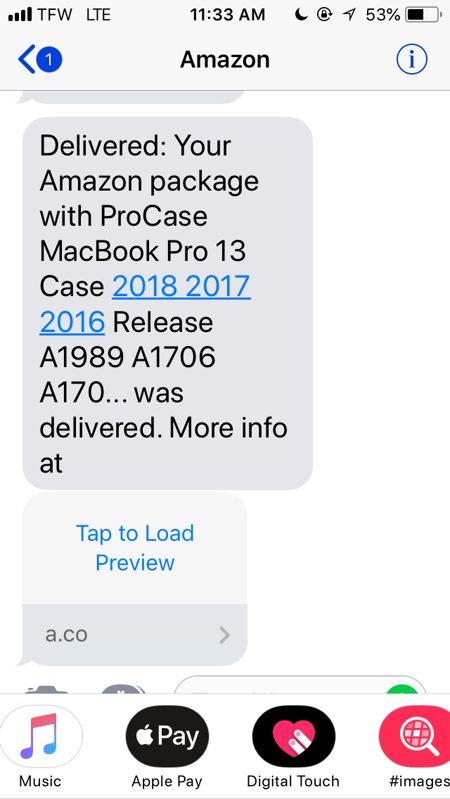Tap the battery percentage in status bar

coord(383,15)
